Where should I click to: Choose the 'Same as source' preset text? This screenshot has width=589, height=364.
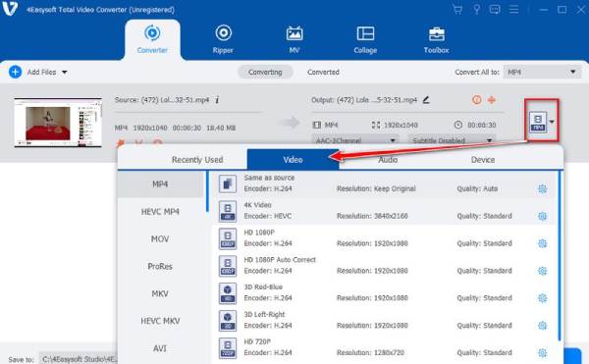coord(269,178)
